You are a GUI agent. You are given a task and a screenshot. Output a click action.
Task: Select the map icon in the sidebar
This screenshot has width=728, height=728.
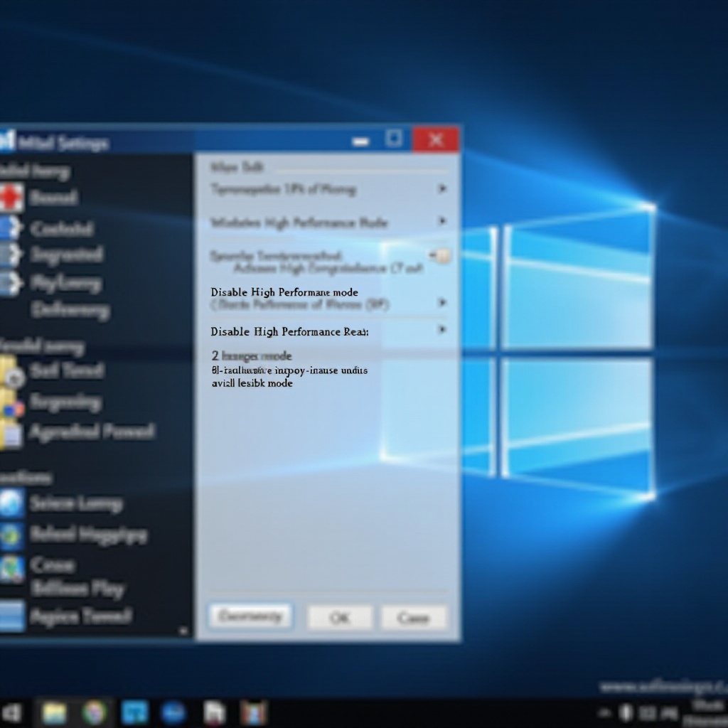click(11, 569)
